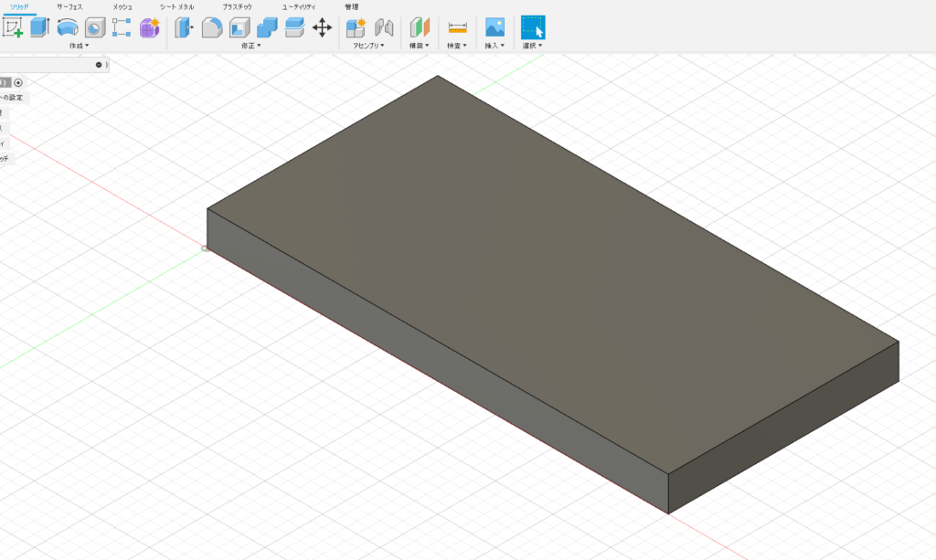Open the 選択 dropdown menu
Image resolution: width=936 pixels, height=560 pixels.
click(x=533, y=46)
